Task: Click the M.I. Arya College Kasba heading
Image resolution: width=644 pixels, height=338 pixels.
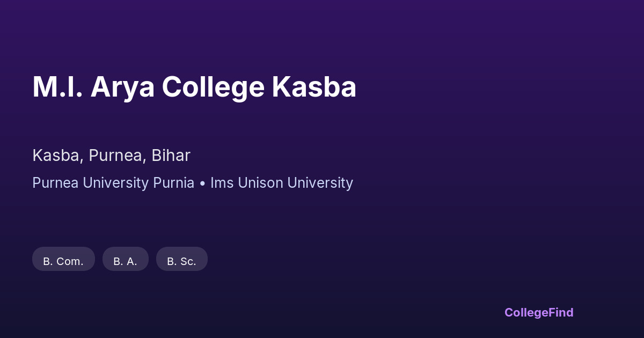Action: point(194,87)
